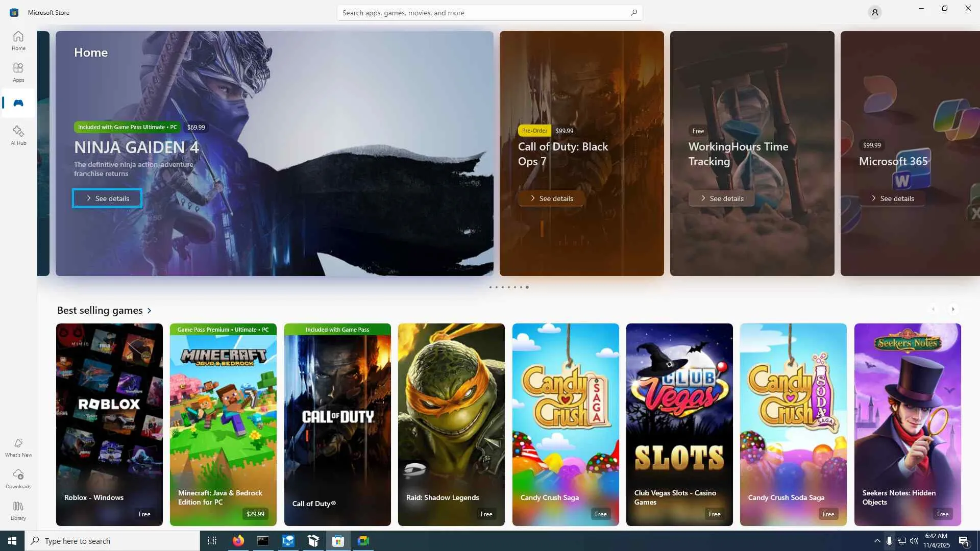
Task: Click the user profile account icon
Action: click(x=874, y=12)
